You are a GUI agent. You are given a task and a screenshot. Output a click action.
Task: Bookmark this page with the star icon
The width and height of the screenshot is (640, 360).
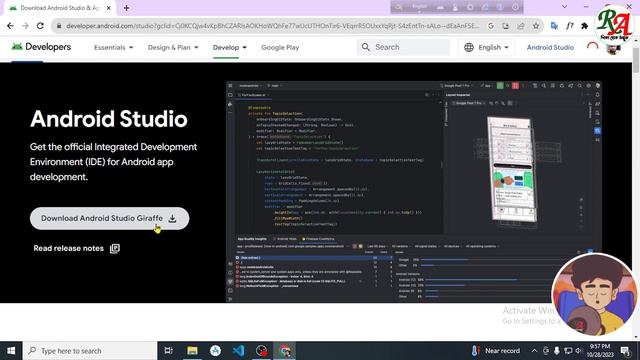click(536, 26)
